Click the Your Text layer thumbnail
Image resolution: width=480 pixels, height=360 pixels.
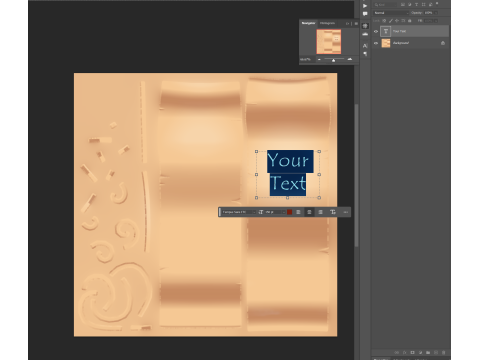(x=386, y=31)
